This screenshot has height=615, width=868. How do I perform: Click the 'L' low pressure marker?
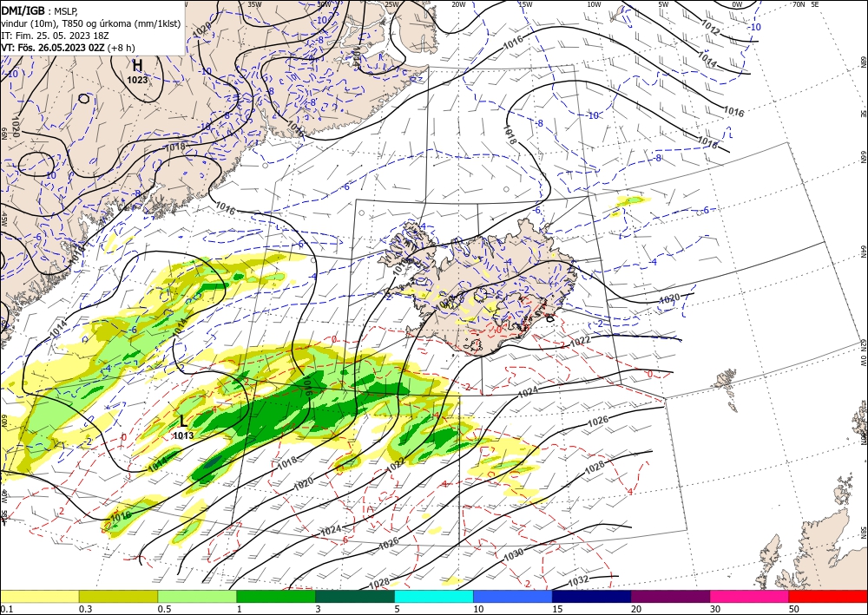pos(183,422)
